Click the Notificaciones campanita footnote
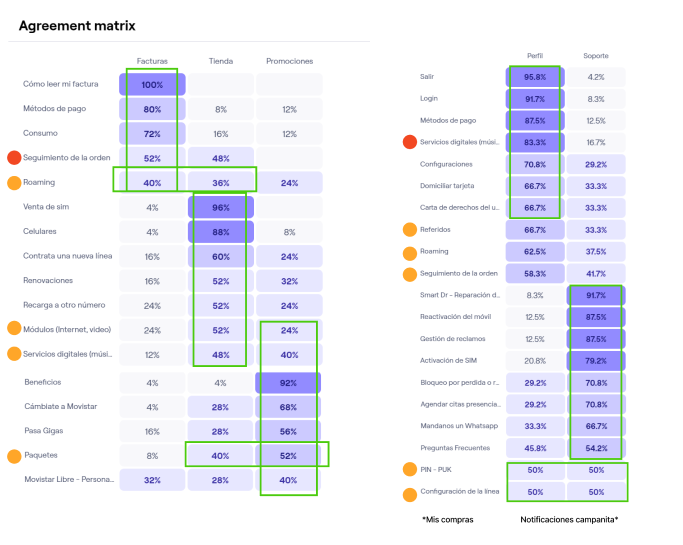This screenshot has width=683, height=545. (569, 520)
